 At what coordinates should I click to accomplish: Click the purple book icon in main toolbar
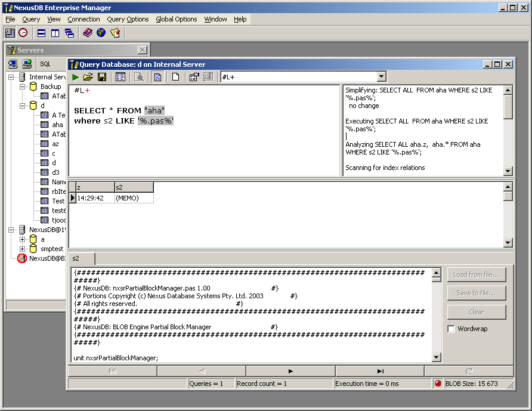point(88,33)
